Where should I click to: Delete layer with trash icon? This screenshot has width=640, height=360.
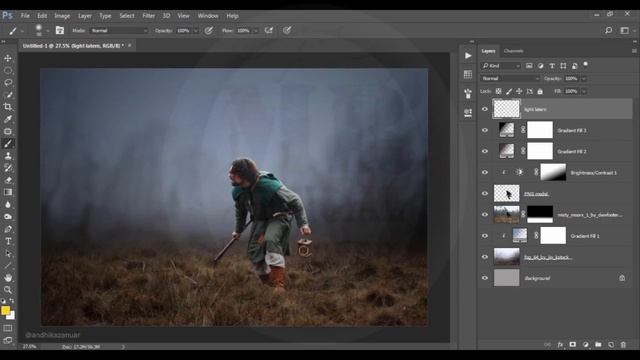pyautogui.click(x=623, y=345)
